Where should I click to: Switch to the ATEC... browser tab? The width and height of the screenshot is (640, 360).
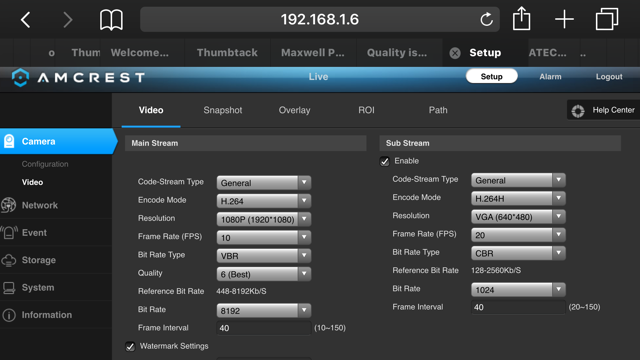tap(547, 53)
